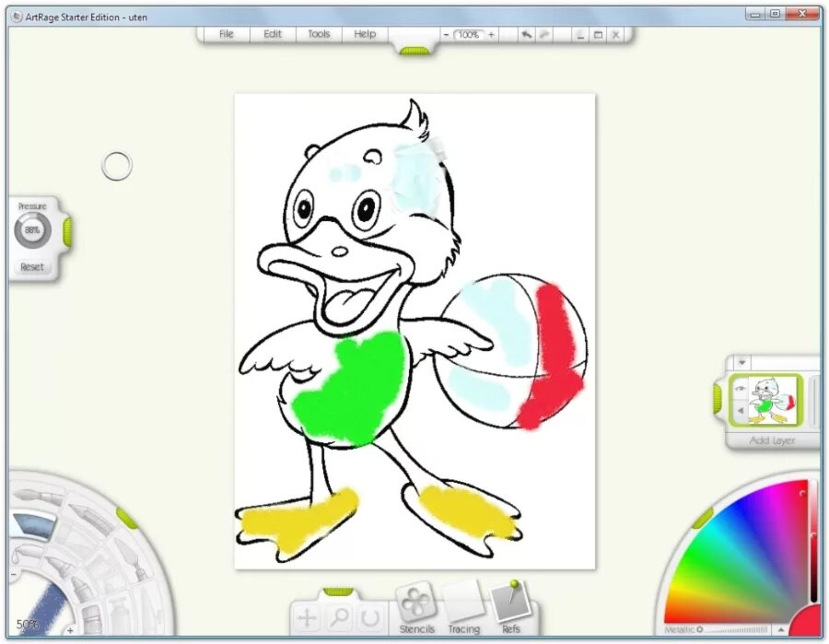Adjust the Pressure dial showing 88%
The width and height of the screenshot is (829, 644).
point(32,230)
